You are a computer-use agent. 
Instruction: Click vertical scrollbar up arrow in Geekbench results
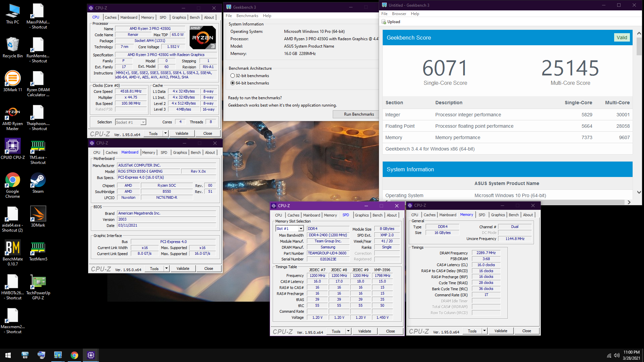click(x=639, y=34)
